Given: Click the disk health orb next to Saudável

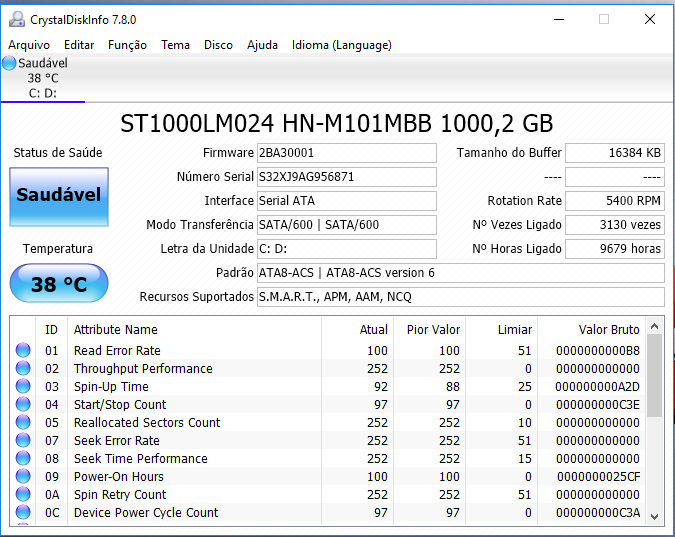Looking at the screenshot, I should click(x=9, y=64).
